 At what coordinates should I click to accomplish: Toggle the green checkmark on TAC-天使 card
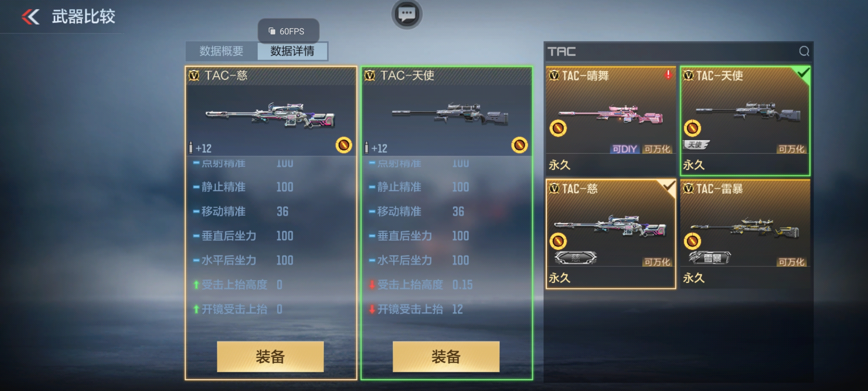click(x=803, y=74)
